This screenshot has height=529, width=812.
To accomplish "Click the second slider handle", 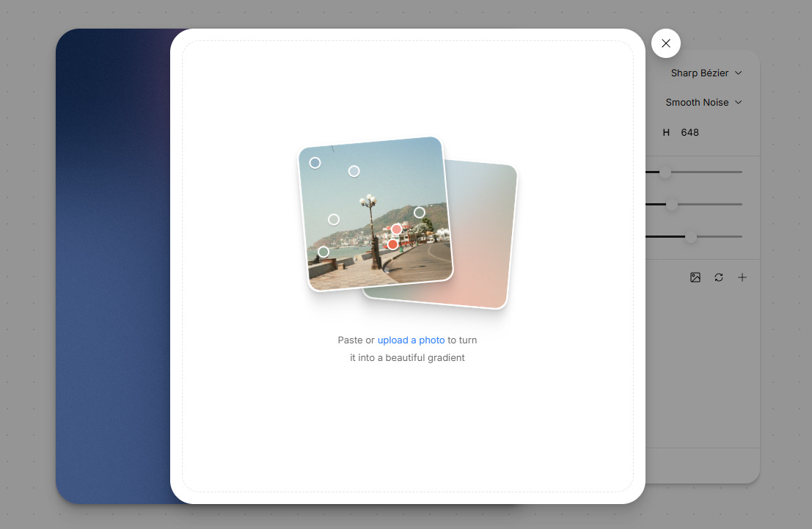I will (672, 205).
